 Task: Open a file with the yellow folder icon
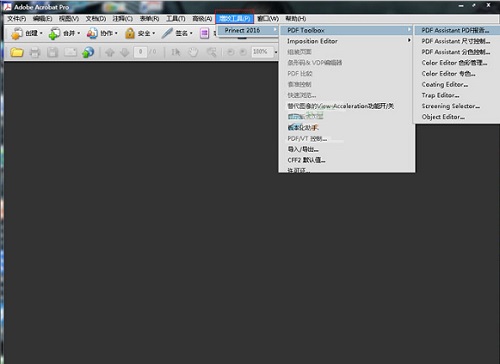pos(17,52)
